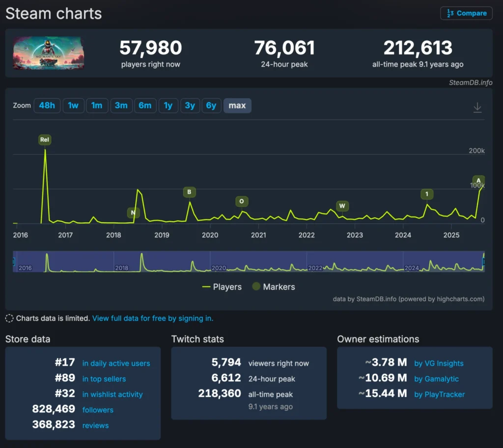The width and height of the screenshot is (503, 448).
Task: Select the 1w zoom range
Action: pos(73,105)
